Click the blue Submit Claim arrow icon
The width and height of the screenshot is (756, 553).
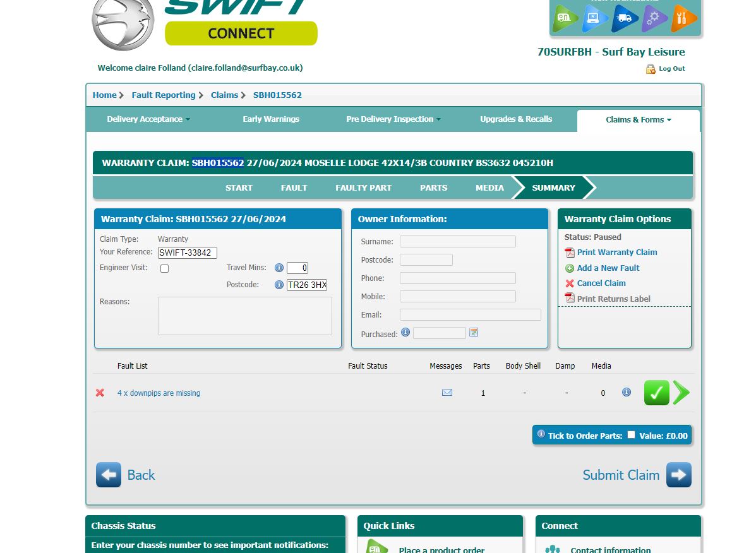679,475
